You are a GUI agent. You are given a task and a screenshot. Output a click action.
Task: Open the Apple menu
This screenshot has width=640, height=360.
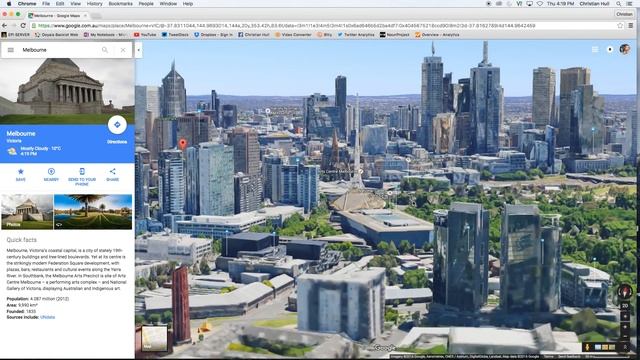tap(9, 4)
